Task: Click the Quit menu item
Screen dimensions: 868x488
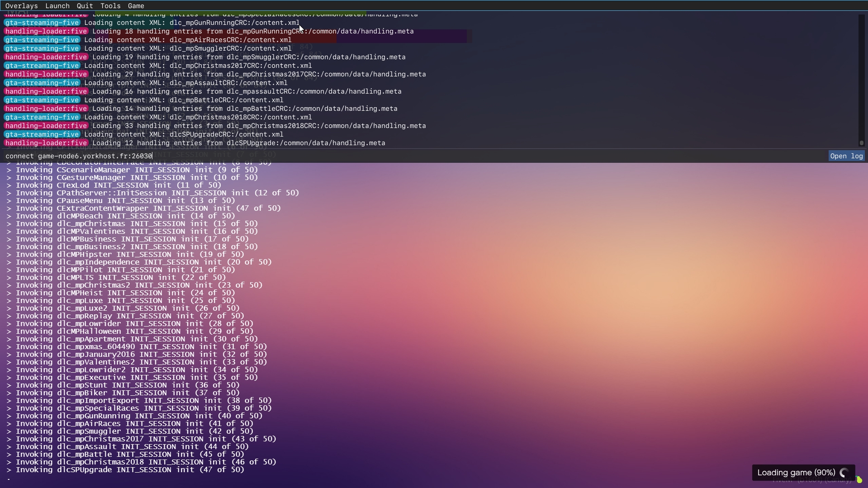Action: coord(85,6)
